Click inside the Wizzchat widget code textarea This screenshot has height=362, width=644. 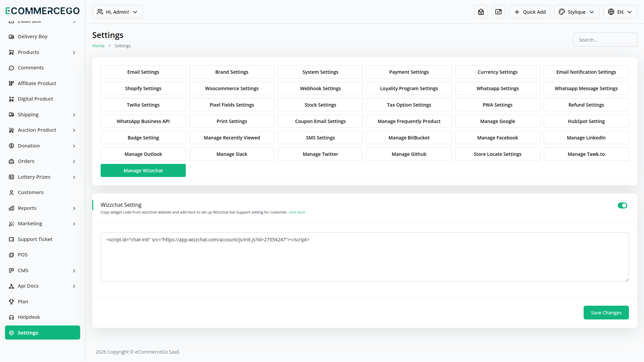(365, 257)
